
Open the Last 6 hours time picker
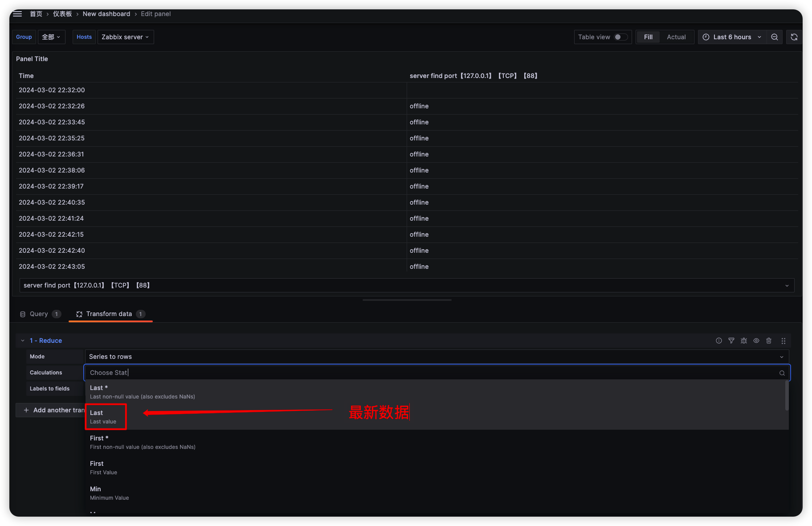[732, 37]
